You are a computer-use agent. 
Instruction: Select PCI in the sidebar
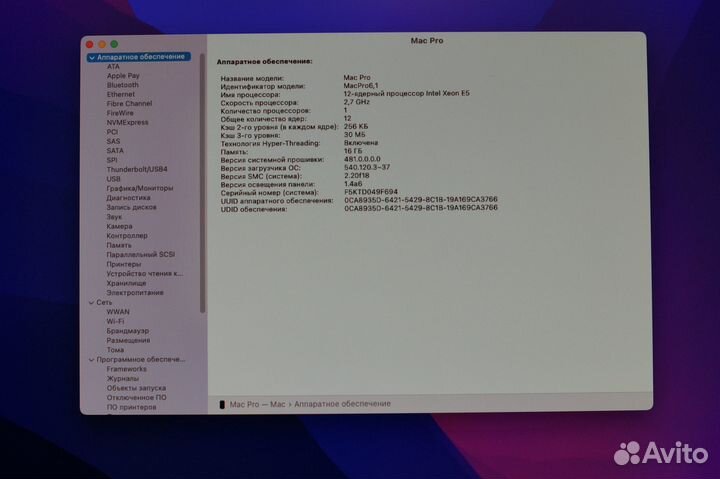point(112,132)
